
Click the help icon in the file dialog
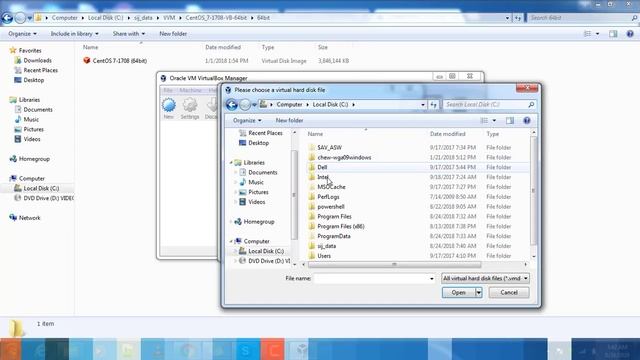coord(527,120)
